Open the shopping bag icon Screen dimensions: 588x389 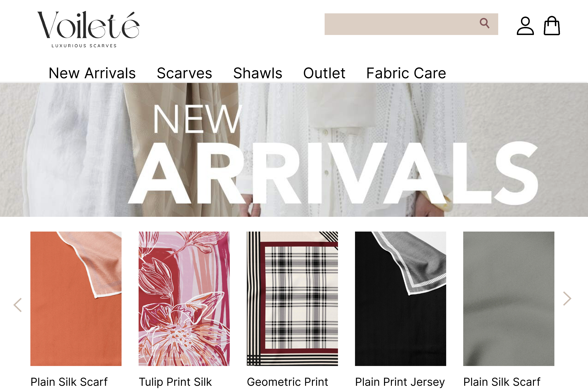[552, 26]
